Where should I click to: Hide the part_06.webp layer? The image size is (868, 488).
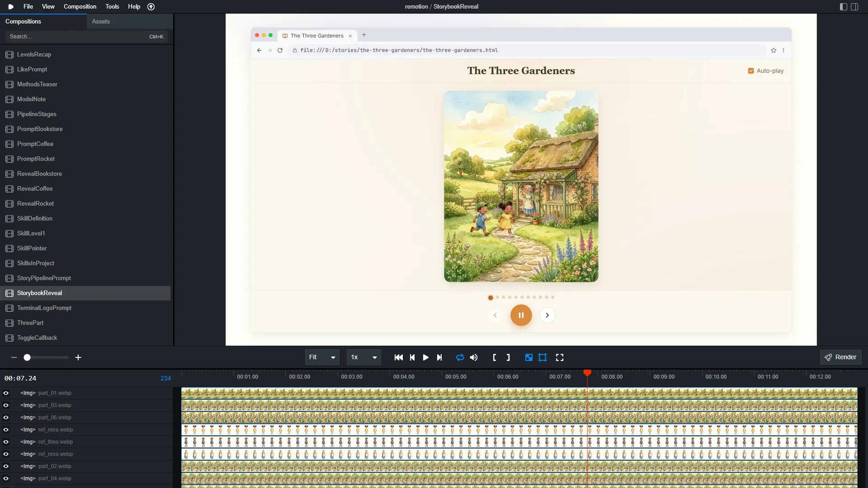6,418
